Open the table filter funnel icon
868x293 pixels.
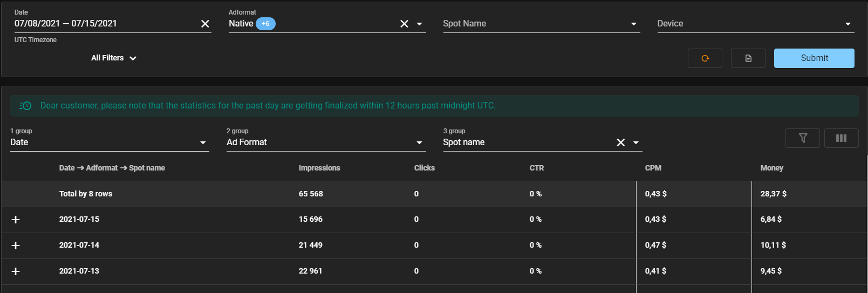pyautogui.click(x=802, y=138)
